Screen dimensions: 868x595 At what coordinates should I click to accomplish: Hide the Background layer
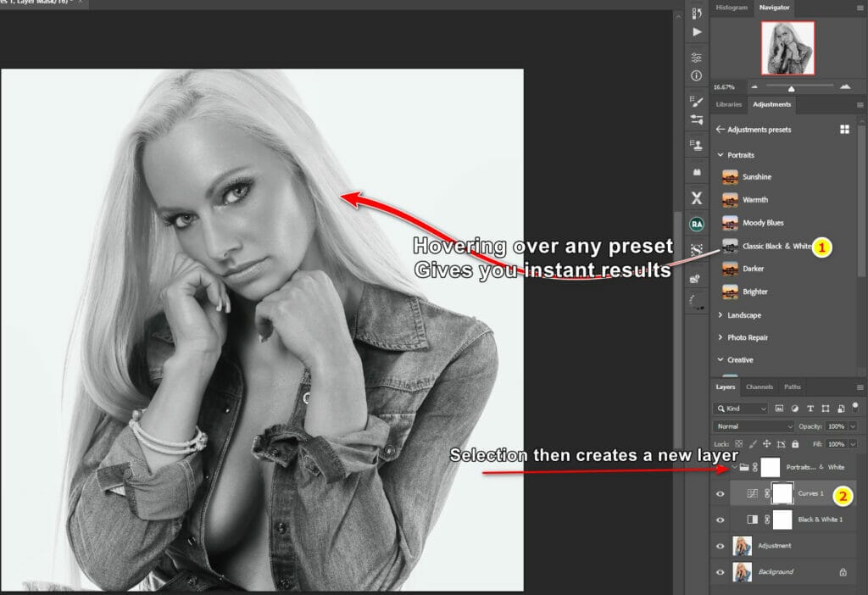pyautogui.click(x=721, y=572)
